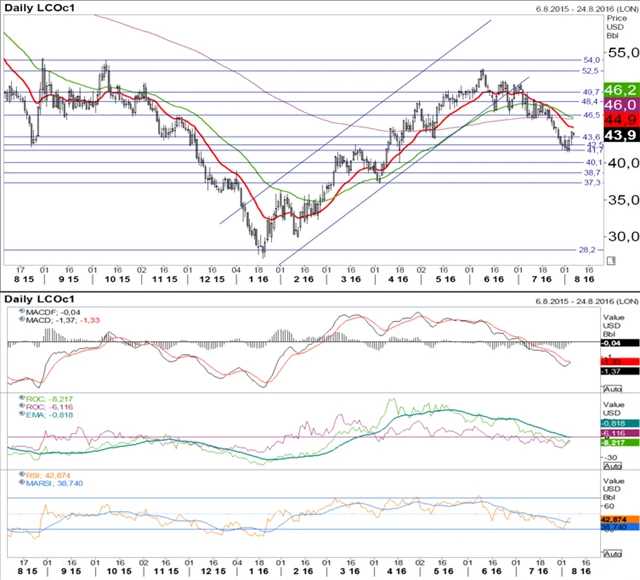Select the purple ROC -6,116 legend icon

[20, 406]
